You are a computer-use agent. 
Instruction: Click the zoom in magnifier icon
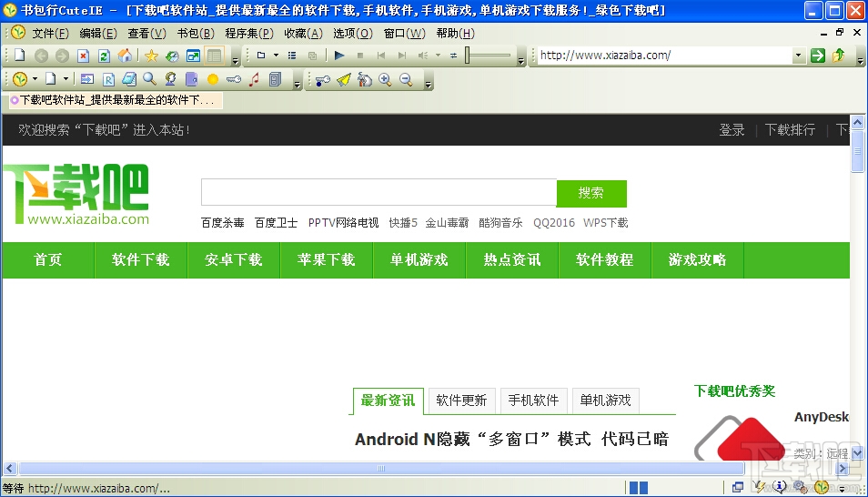(x=385, y=80)
